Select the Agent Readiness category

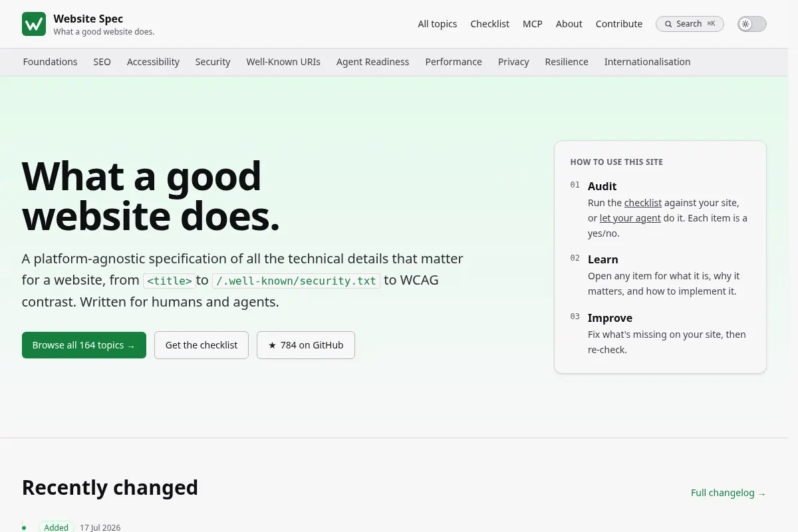[373, 62]
